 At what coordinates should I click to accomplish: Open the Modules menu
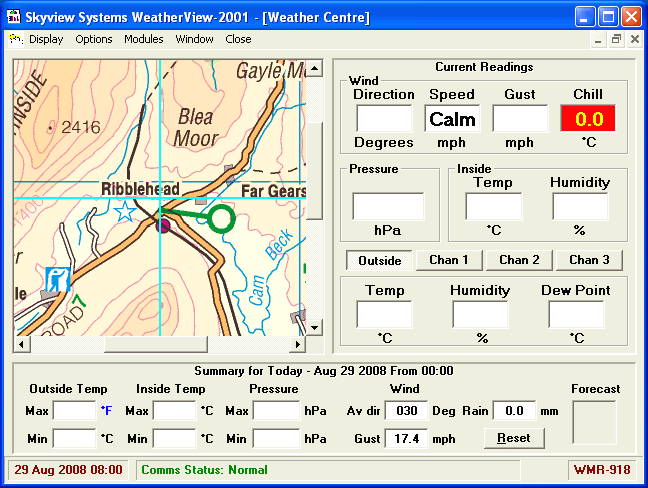tap(144, 39)
